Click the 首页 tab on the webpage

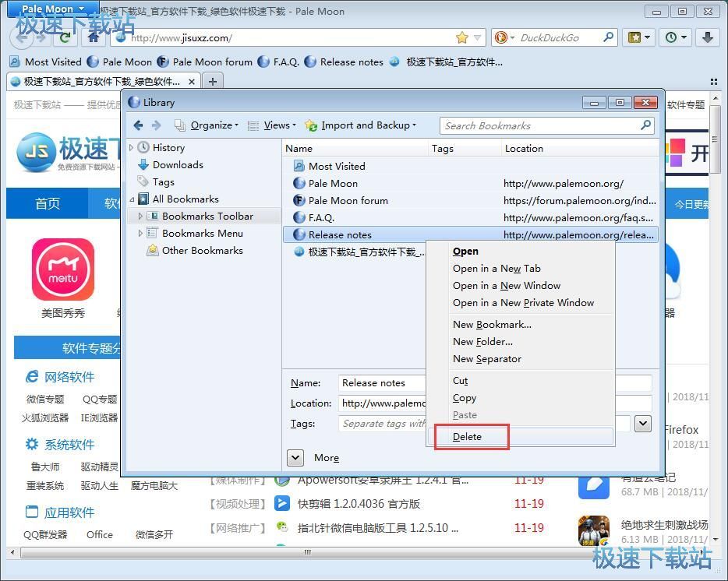tap(48, 203)
